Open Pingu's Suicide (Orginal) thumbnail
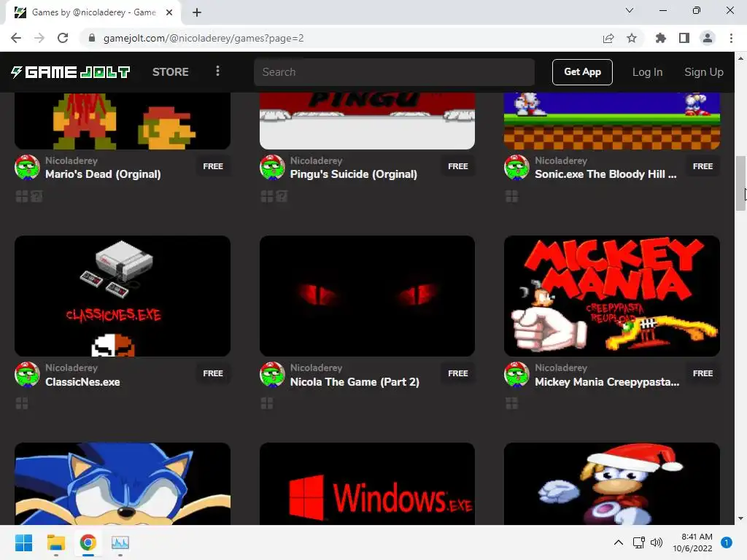Viewport: 747px width, 560px height. pyautogui.click(x=368, y=120)
